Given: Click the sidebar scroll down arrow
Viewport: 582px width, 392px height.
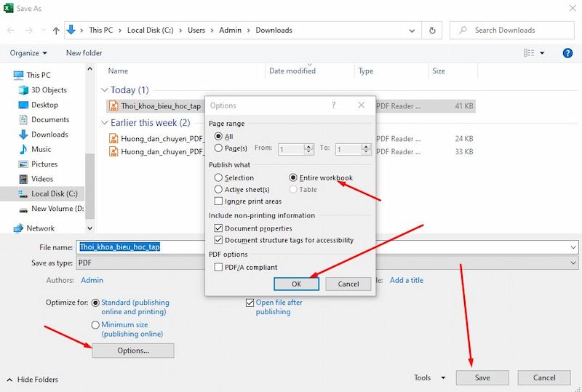Looking at the screenshot, I should pos(89,228).
